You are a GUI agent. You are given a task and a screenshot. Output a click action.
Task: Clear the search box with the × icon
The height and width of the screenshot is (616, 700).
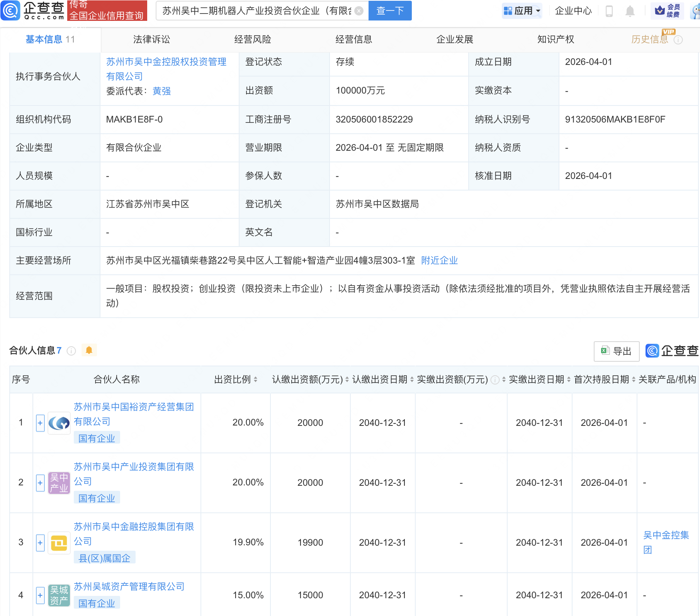(x=358, y=11)
